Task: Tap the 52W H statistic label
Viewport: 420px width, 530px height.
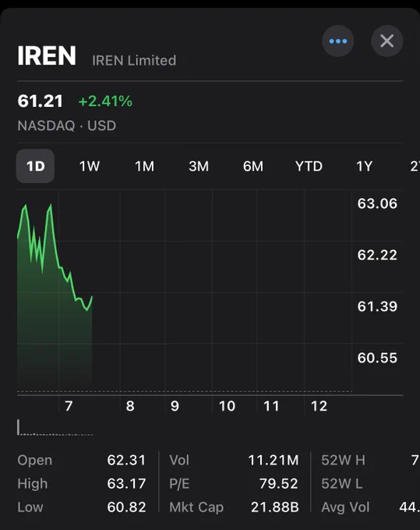Action: point(344,460)
